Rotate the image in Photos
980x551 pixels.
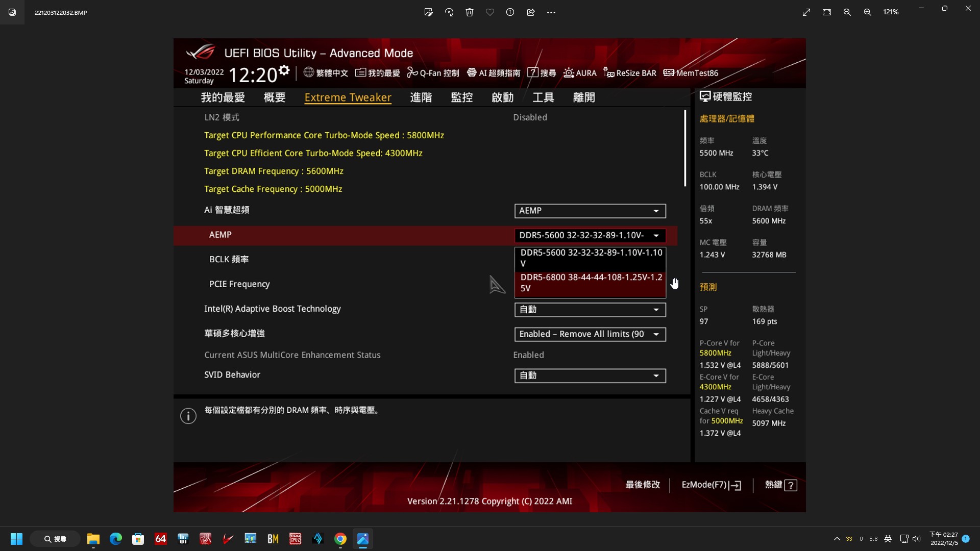pos(449,12)
